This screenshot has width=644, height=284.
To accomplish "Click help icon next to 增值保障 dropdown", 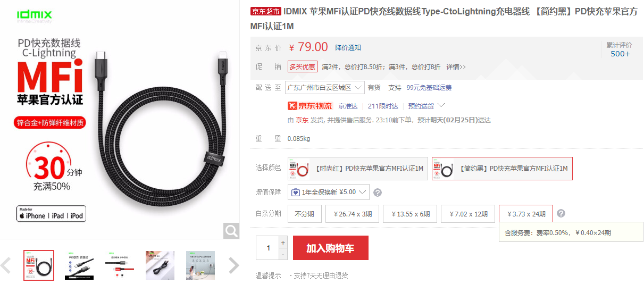I will pos(378,193).
